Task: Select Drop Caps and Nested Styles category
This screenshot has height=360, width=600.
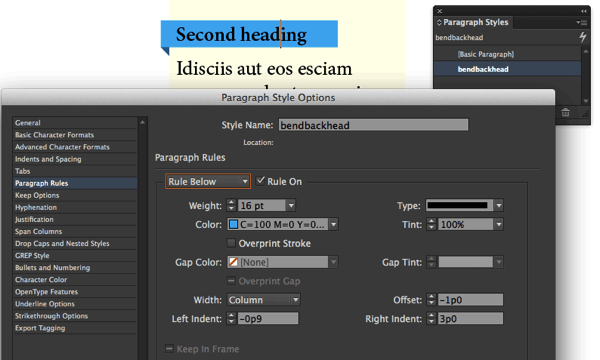Action: (75, 243)
